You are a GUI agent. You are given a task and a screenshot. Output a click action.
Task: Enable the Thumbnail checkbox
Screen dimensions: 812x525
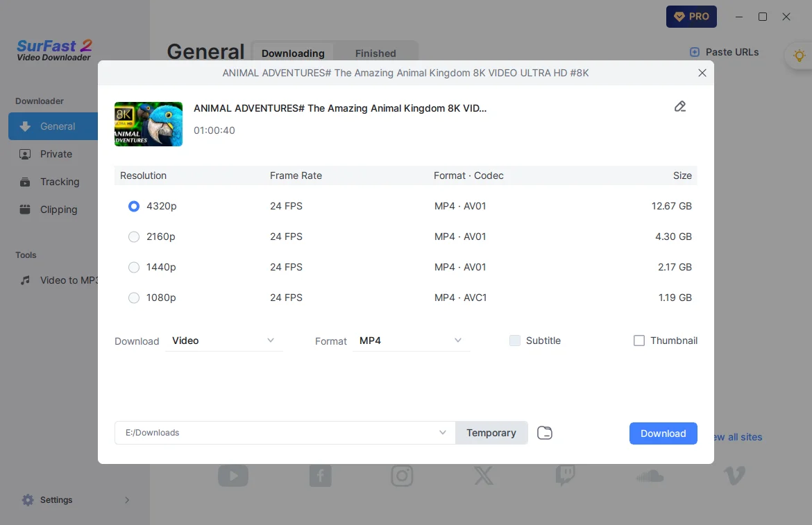click(639, 340)
